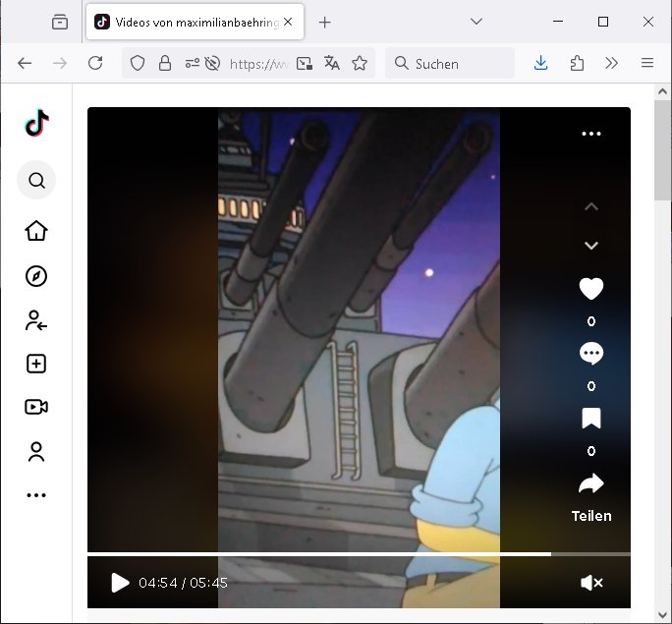Screen dimensions: 672x624
Task: Open the LIVE video camera icon
Action: point(36,407)
